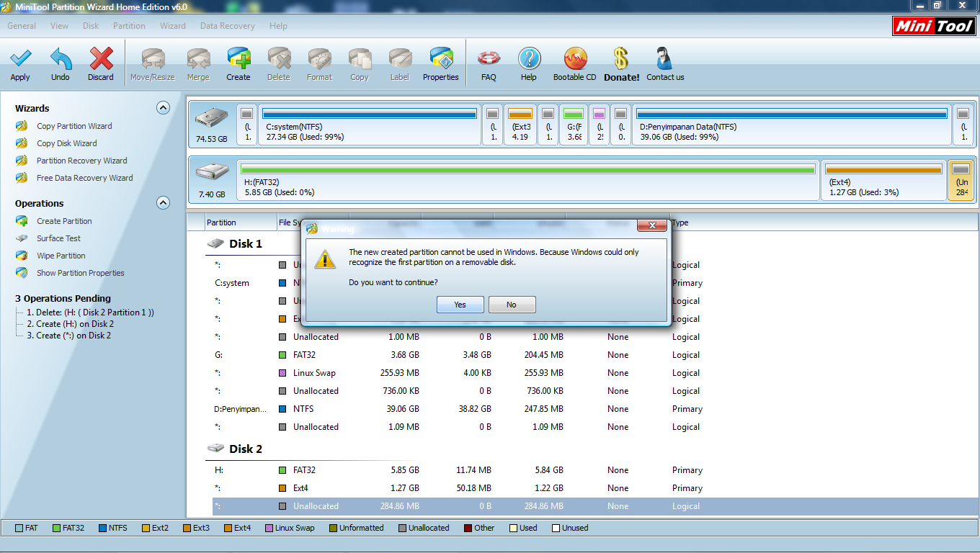Open the Data Recovery menu
The image size is (980, 553).
[228, 26]
